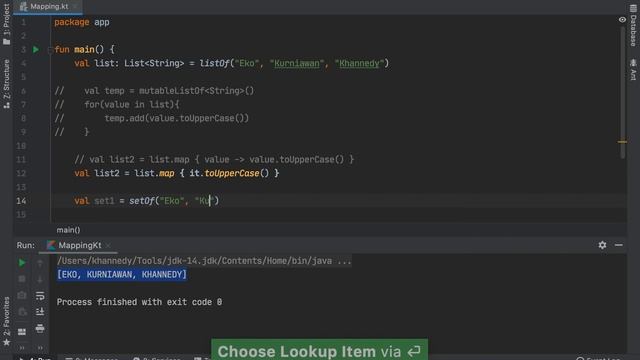Viewport: 640px width, 360px height.
Task: Click line number 14 in the gutter
Action: 21,200
